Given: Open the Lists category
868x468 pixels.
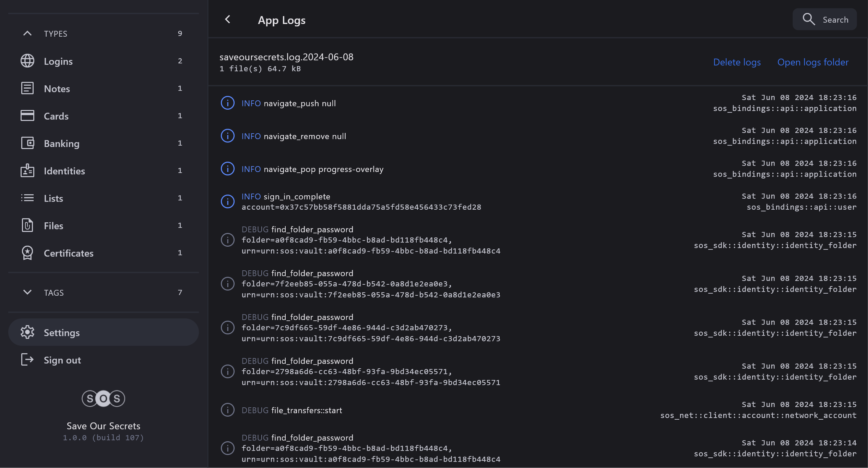Looking at the screenshot, I should (53, 198).
